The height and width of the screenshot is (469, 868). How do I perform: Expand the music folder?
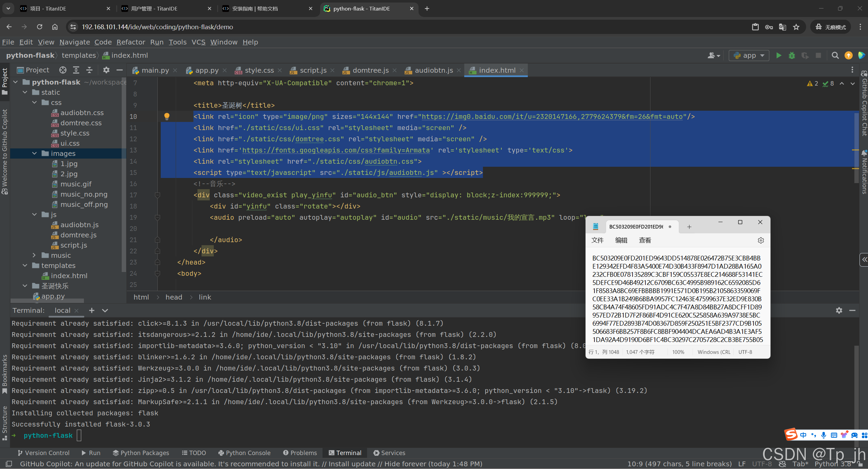tap(34, 255)
